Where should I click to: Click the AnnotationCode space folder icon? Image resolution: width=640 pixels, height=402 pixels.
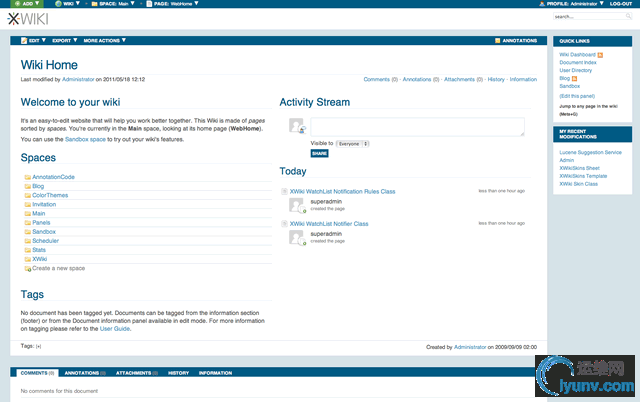pyautogui.click(x=27, y=177)
